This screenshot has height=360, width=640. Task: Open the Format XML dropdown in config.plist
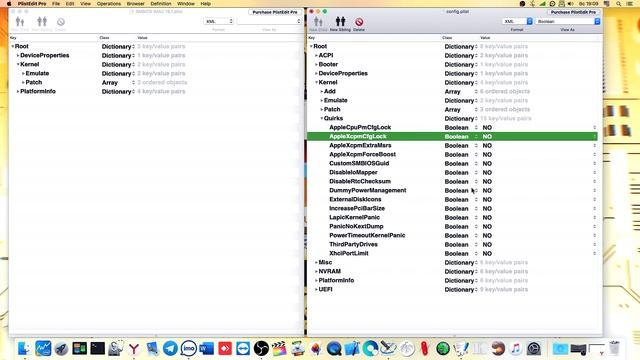[517, 21]
